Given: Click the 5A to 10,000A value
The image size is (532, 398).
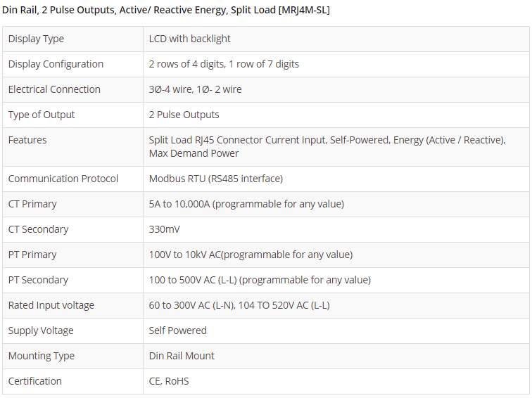Looking at the screenshot, I should point(246,204).
